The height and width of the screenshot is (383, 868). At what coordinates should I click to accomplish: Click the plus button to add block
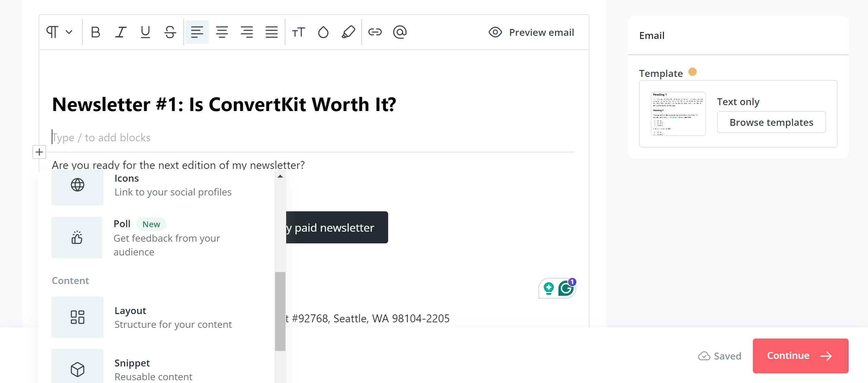point(39,152)
